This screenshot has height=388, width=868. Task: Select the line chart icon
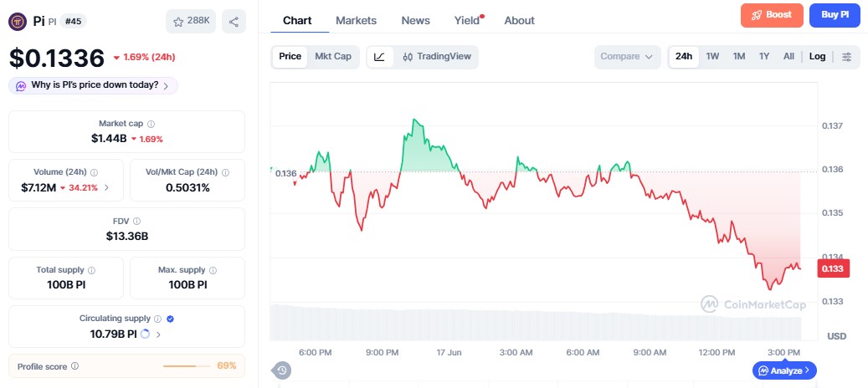tap(379, 56)
